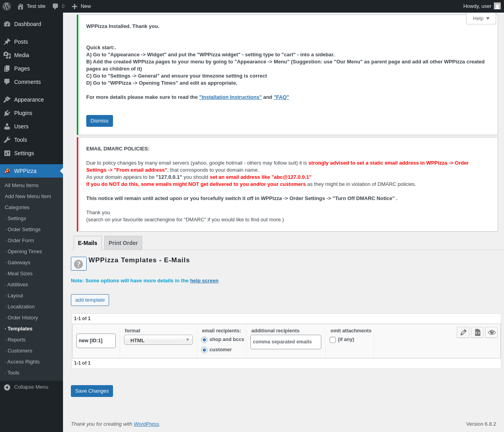The width and height of the screenshot is (504, 432).
Task: Click the Dashboard gauge icon
Action: [x=7, y=24]
